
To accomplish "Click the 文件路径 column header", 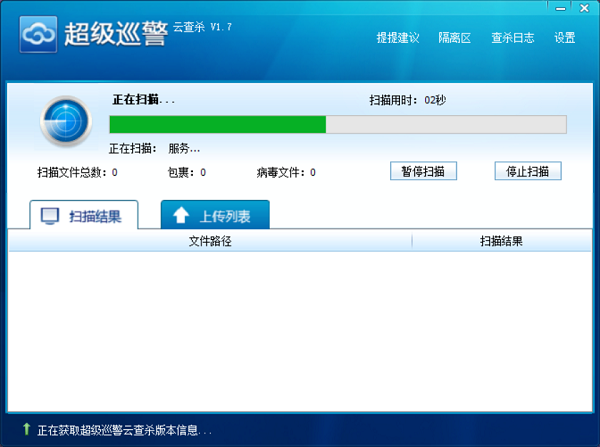I will coord(210,241).
